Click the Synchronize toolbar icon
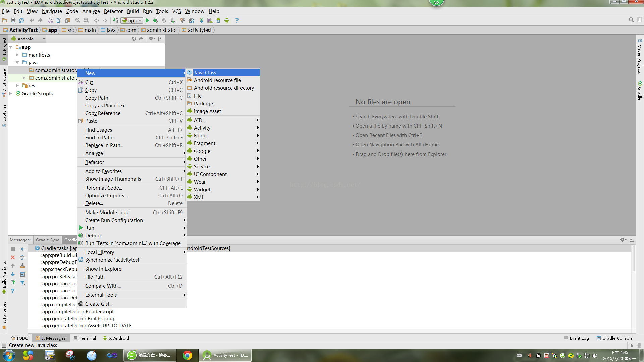This screenshot has width=644, height=362. click(21, 20)
